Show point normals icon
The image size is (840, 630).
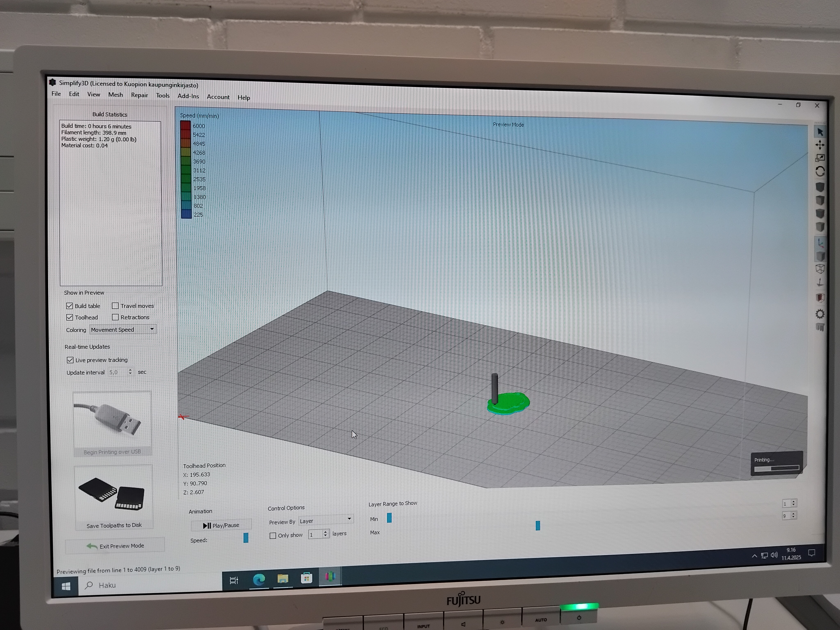click(820, 283)
